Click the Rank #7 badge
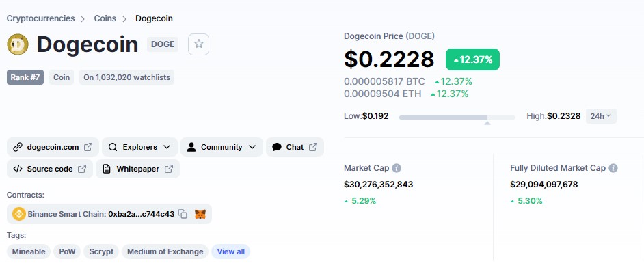Viewport: 644px width, 272px height. coord(25,77)
